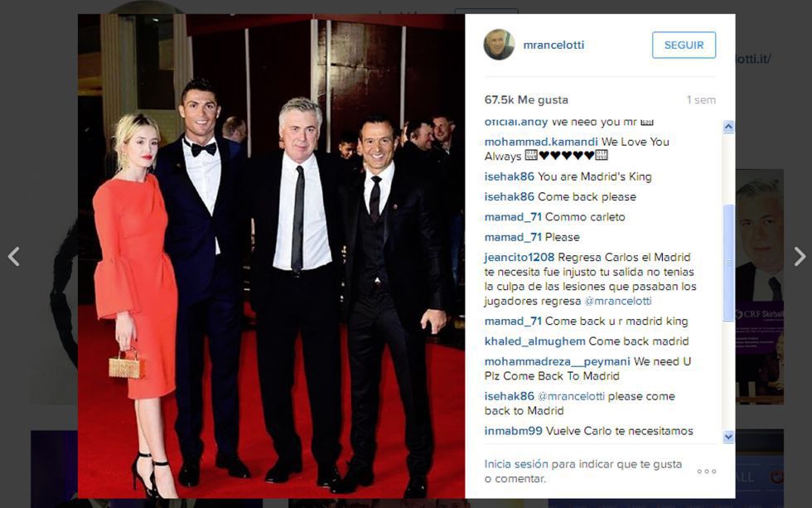Viewport: 812px width, 508px height.
Task: Open the mrancelotti username link in header
Action: pyautogui.click(x=553, y=45)
